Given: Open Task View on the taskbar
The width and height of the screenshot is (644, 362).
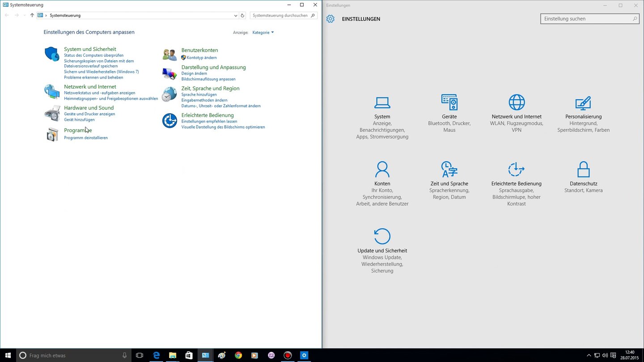Looking at the screenshot, I should 140,355.
